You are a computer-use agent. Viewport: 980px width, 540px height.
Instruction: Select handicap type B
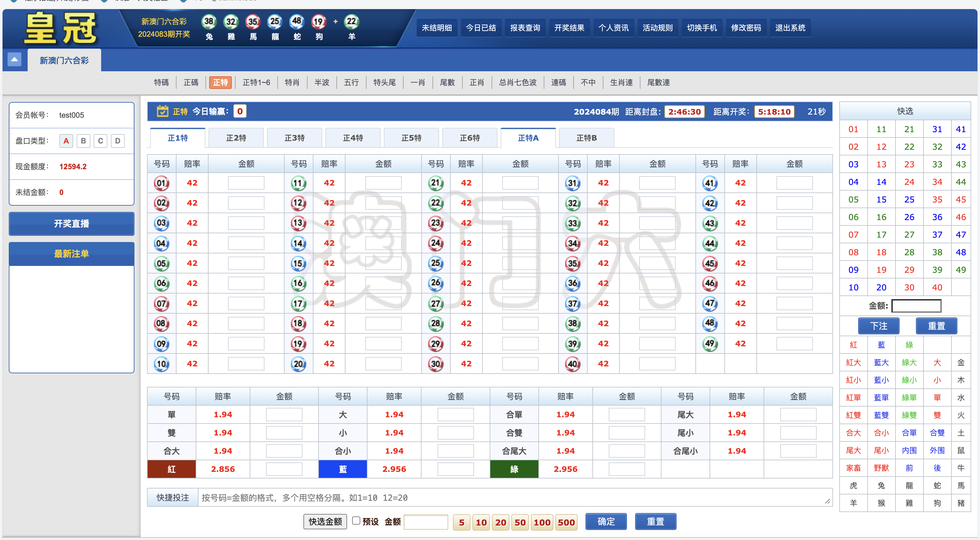(83, 141)
